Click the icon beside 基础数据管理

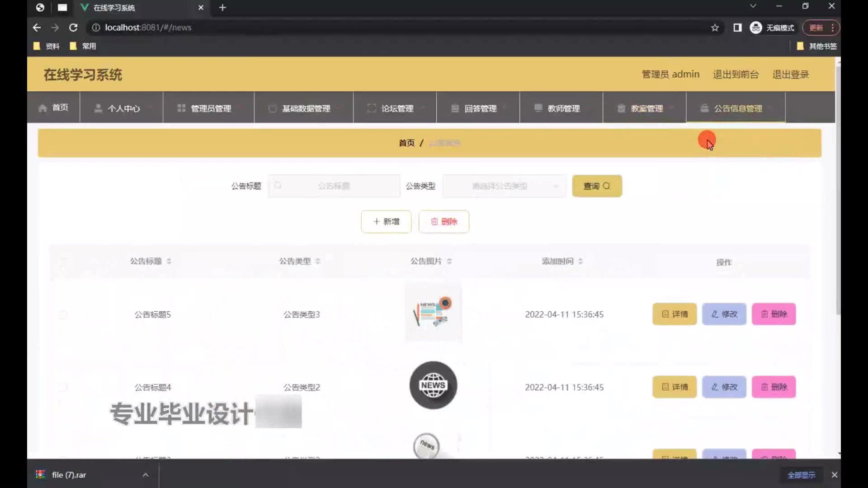click(x=272, y=108)
